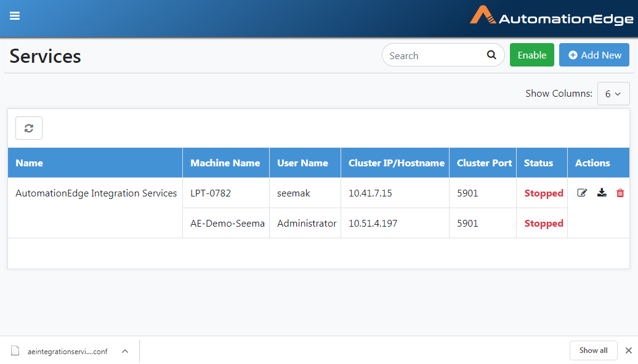This screenshot has width=638, height=364.
Task: Close the downloads bar
Action: tap(629, 350)
